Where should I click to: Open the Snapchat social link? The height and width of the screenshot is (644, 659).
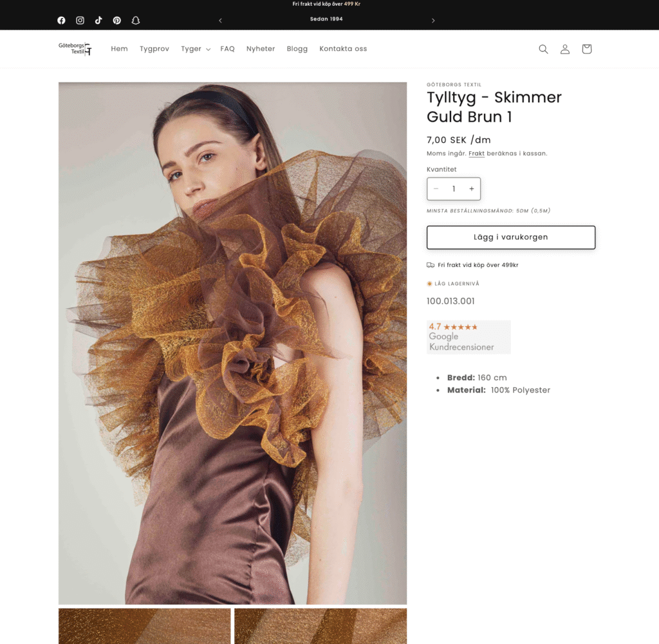point(135,20)
